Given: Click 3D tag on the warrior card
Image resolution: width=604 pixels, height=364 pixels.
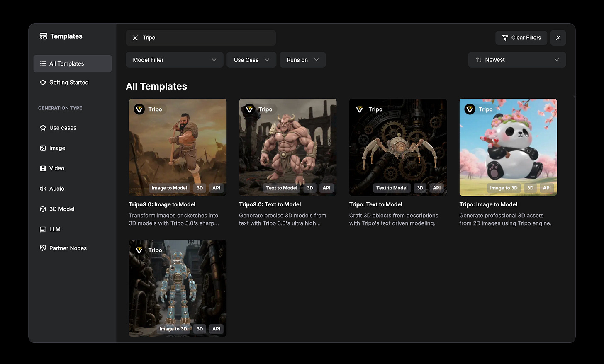Looking at the screenshot, I should point(200,188).
